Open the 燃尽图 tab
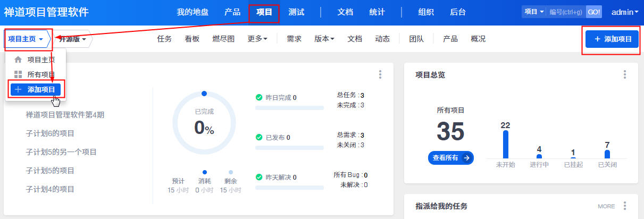This screenshot has height=219, width=644. click(223, 39)
